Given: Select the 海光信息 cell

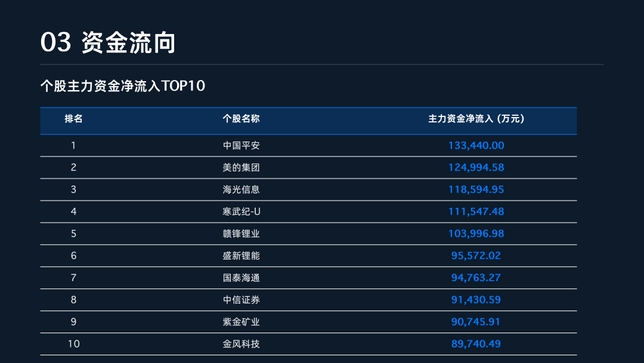Looking at the screenshot, I should pos(241,189).
